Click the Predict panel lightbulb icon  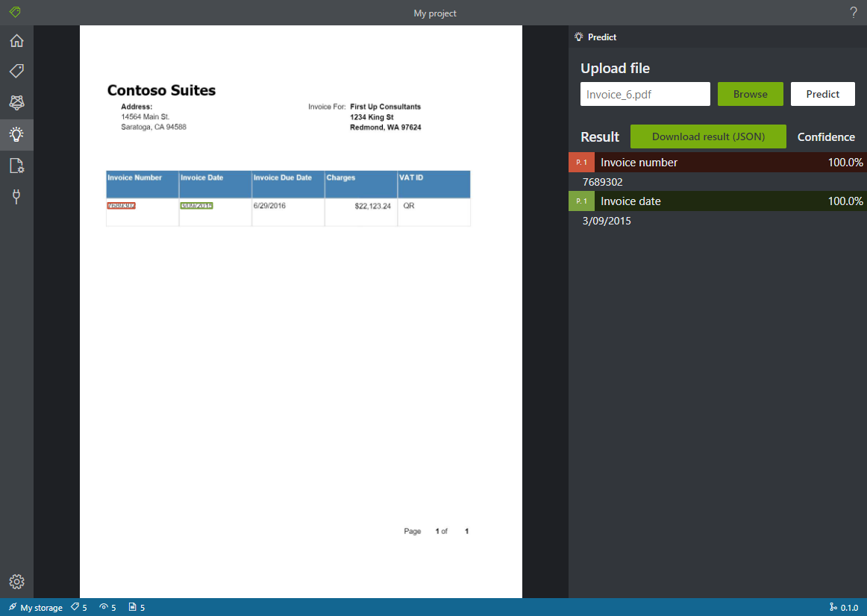click(x=579, y=37)
